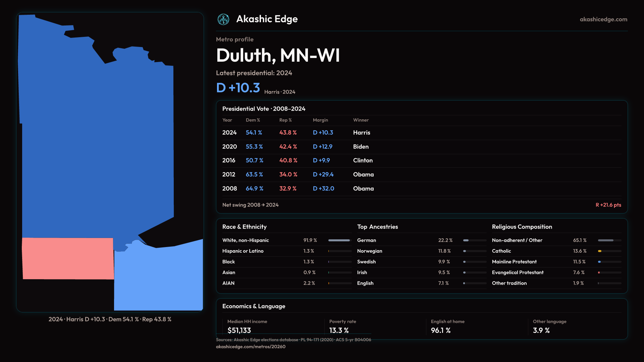Select the pink Republican county on map

coord(68,258)
